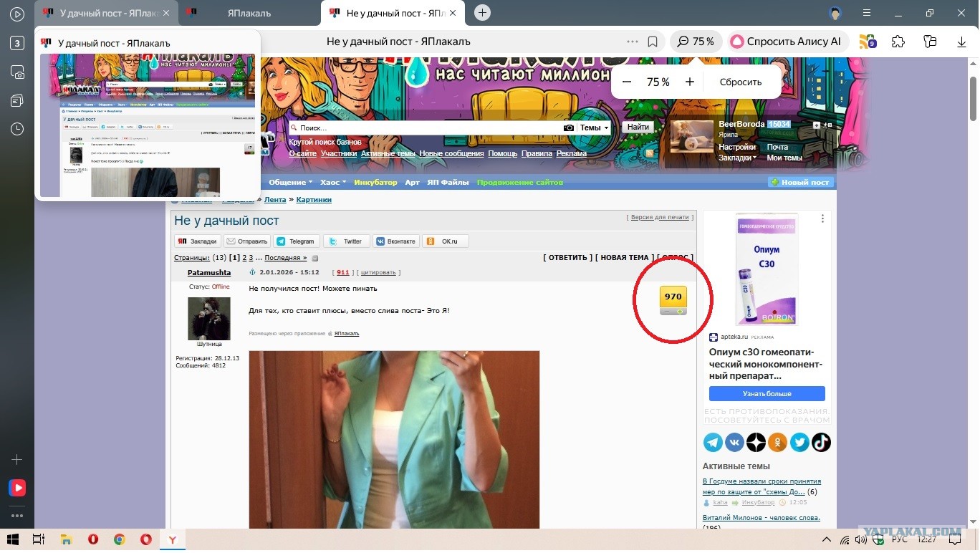Click Узнать больше in the ad
The height and width of the screenshot is (553, 980).
pos(767,394)
